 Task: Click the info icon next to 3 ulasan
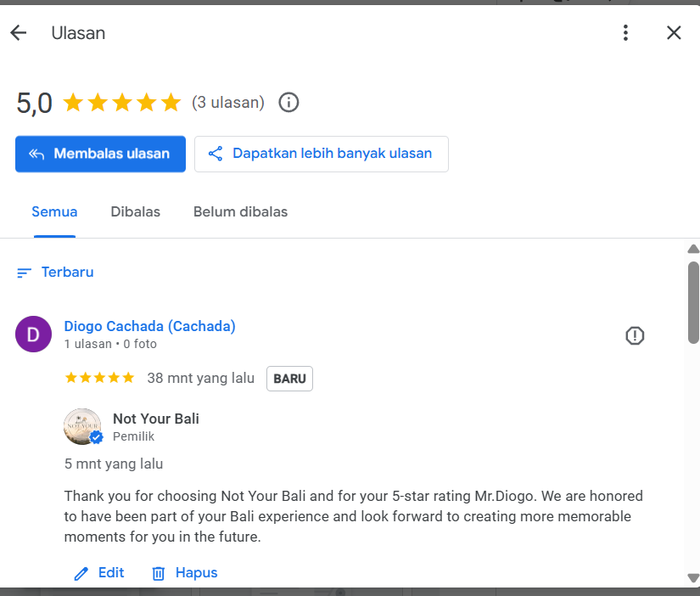click(288, 103)
